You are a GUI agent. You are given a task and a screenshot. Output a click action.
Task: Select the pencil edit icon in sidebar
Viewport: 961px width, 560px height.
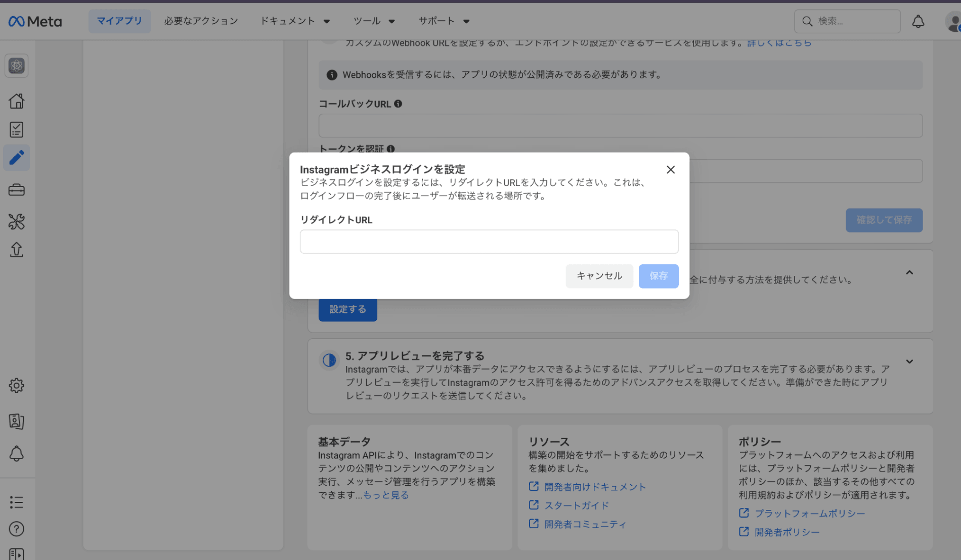point(16,158)
